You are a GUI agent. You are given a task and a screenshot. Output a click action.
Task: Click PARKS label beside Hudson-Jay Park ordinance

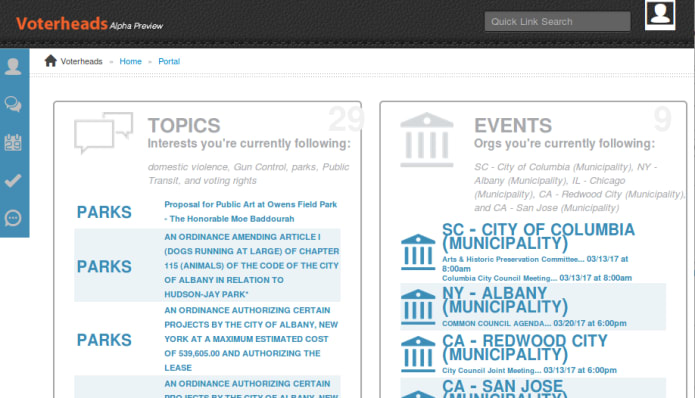104,267
